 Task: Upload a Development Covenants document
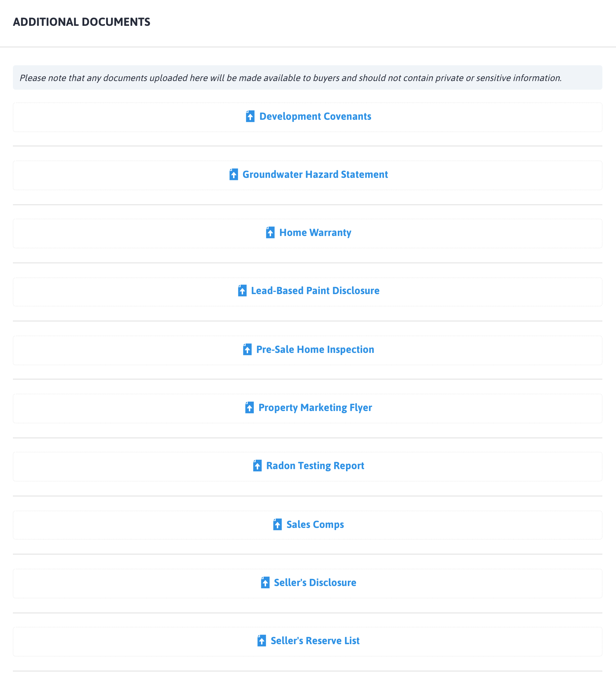(x=315, y=116)
